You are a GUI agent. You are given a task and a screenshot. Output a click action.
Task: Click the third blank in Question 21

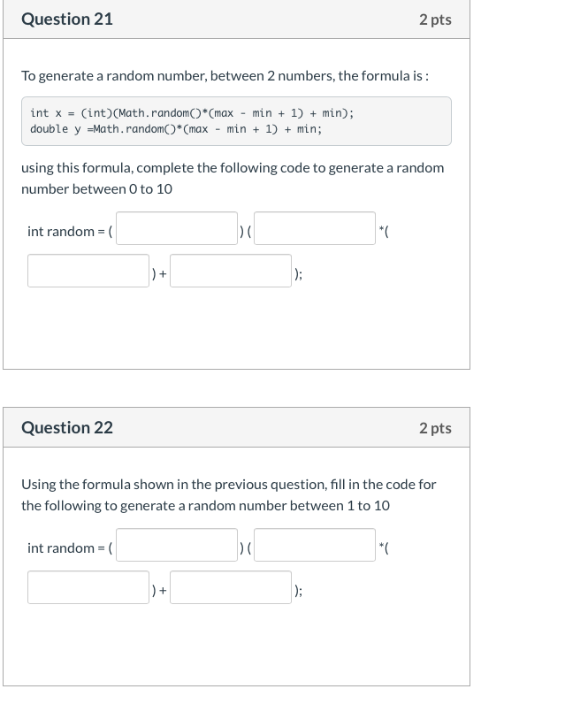tap(88, 271)
